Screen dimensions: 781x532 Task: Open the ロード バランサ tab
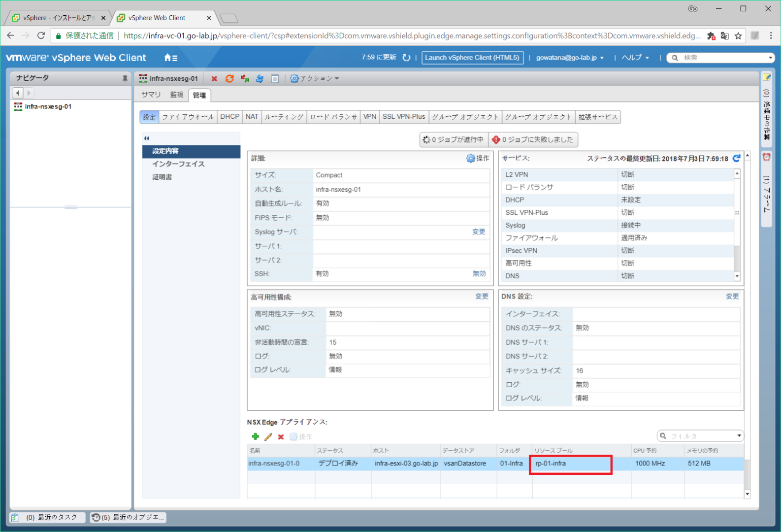click(333, 117)
